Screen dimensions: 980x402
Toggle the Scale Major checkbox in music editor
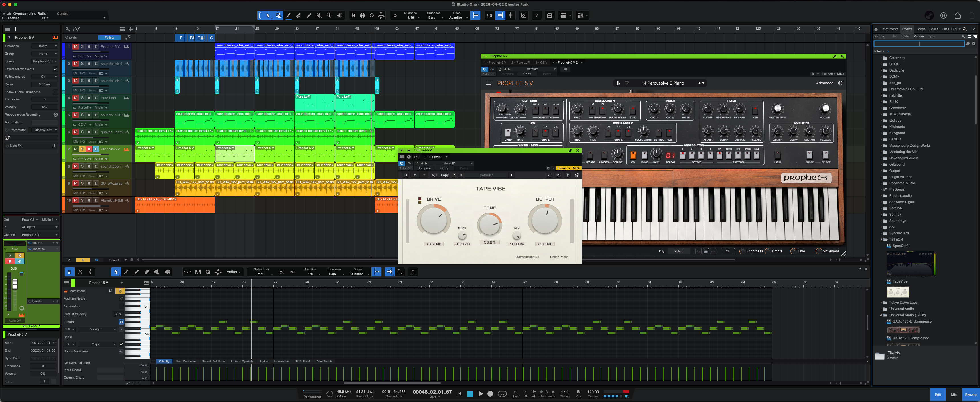point(121,344)
